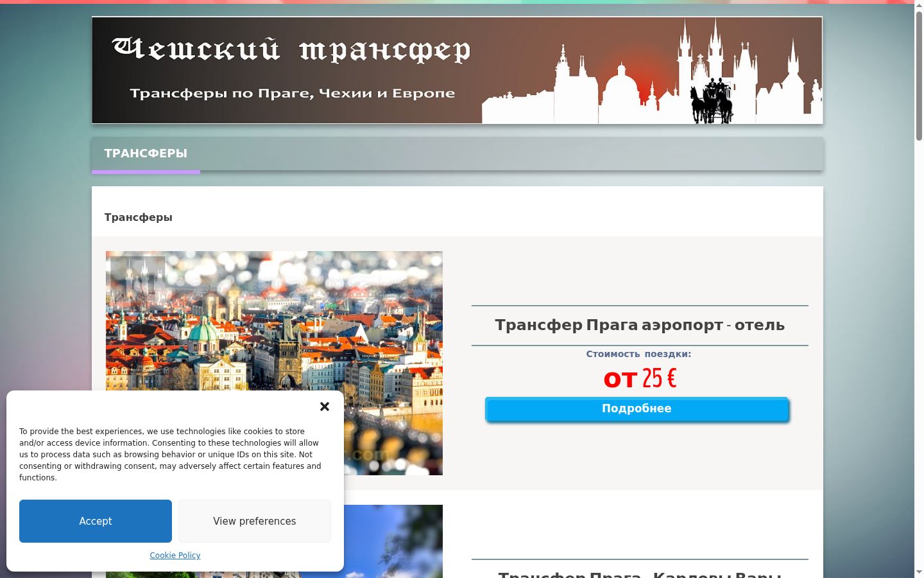
Task: Close the cookie consent popup
Action: tap(325, 407)
